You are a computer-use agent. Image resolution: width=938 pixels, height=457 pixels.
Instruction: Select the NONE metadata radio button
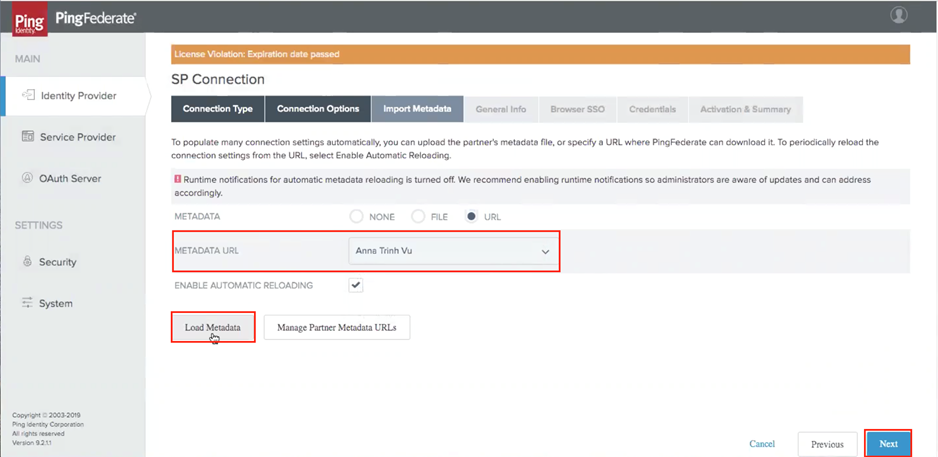click(x=356, y=216)
